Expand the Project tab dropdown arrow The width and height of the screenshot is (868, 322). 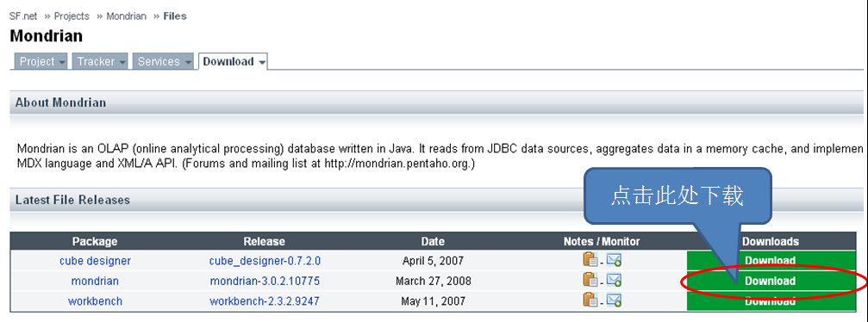point(61,62)
